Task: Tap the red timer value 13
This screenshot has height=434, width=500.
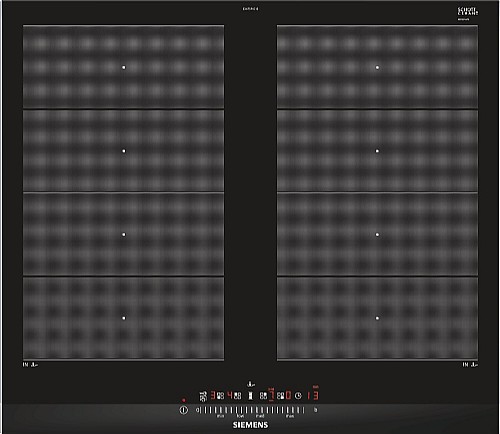Action: 313,396
